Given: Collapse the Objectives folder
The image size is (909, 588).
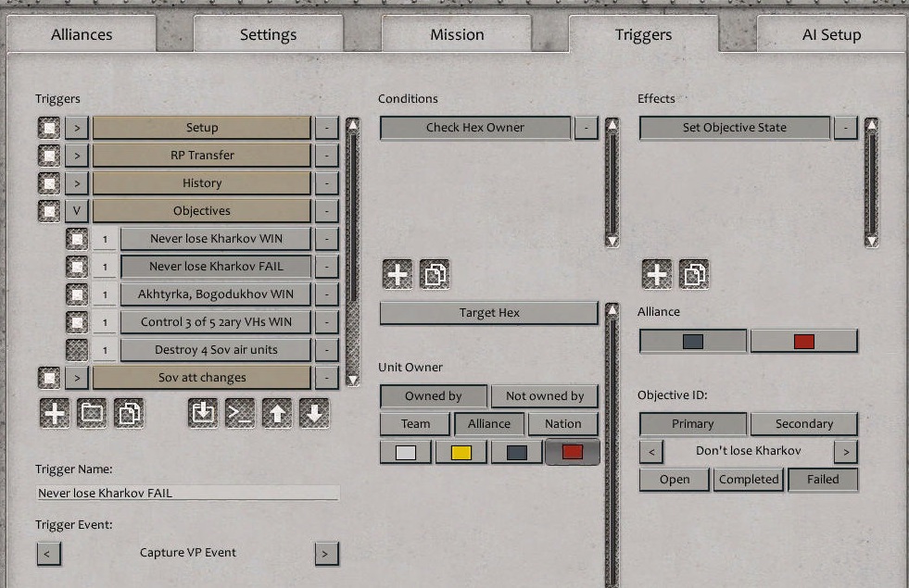Looking at the screenshot, I should tap(77, 211).
